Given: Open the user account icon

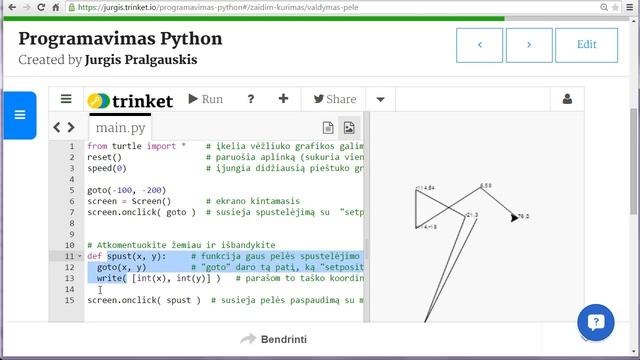Looking at the screenshot, I should (x=567, y=99).
